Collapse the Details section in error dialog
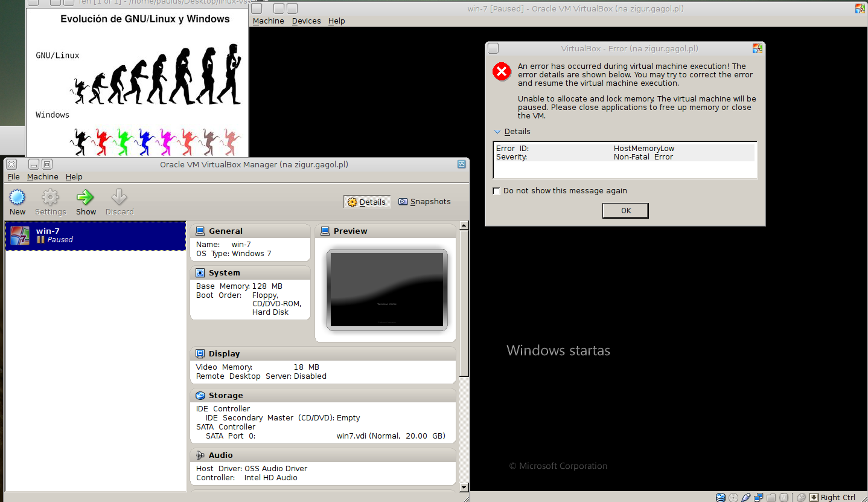Viewport: 868px width, 502px height. tap(498, 132)
